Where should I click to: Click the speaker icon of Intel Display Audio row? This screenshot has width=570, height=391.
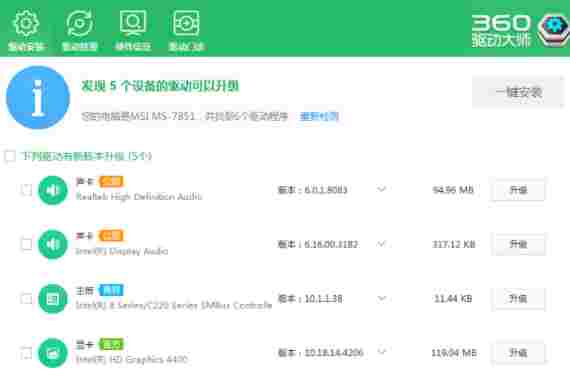pos(53,244)
